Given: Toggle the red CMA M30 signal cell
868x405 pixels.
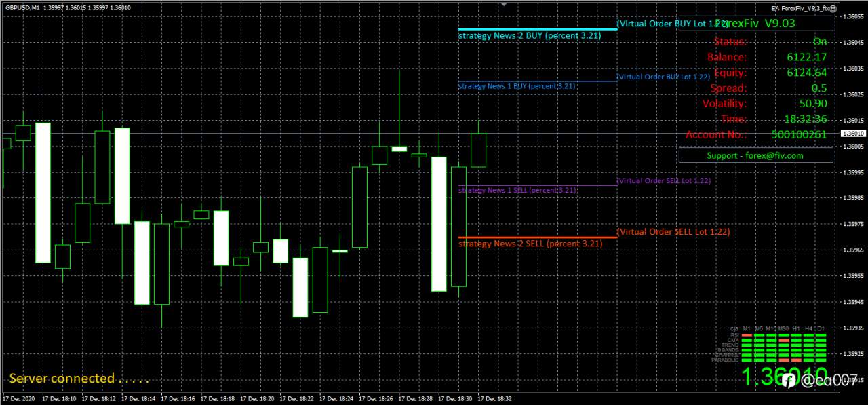Looking at the screenshot, I should [x=783, y=340].
